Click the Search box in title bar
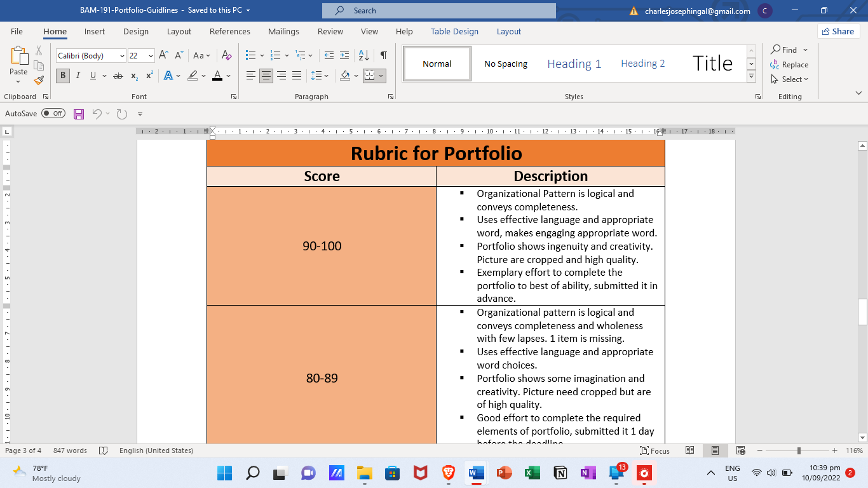Image resolution: width=868 pixels, height=488 pixels. click(439, 11)
